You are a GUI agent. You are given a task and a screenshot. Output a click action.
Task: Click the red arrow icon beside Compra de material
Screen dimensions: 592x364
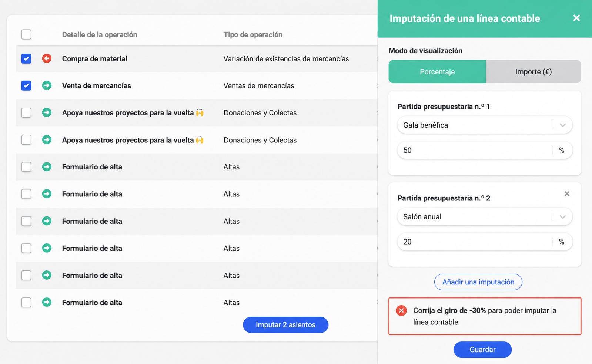pos(47,58)
